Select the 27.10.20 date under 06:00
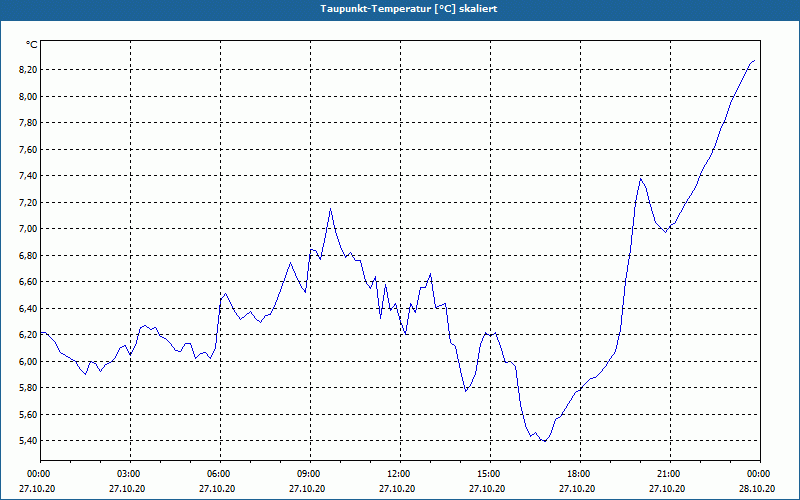 point(217,488)
